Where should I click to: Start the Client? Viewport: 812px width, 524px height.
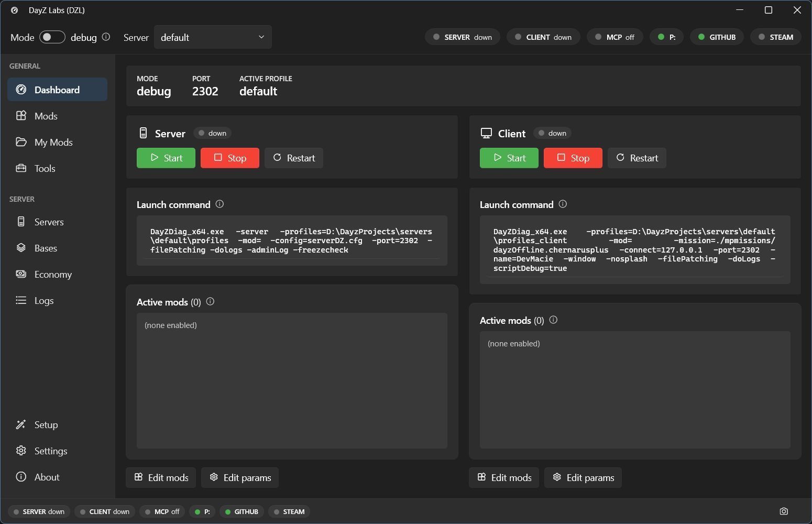click(509, 158)
